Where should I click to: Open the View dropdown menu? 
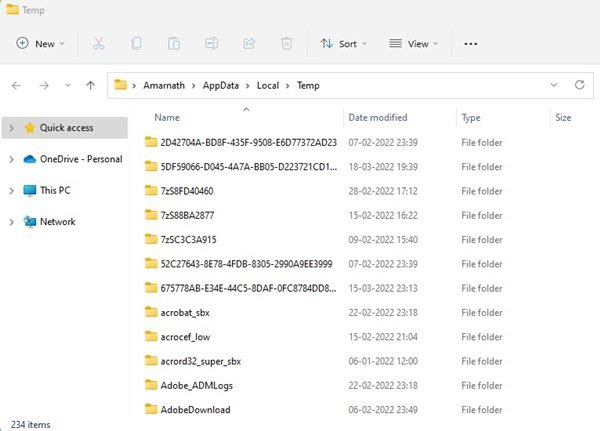pyautogui.click(x=414, y=44)
